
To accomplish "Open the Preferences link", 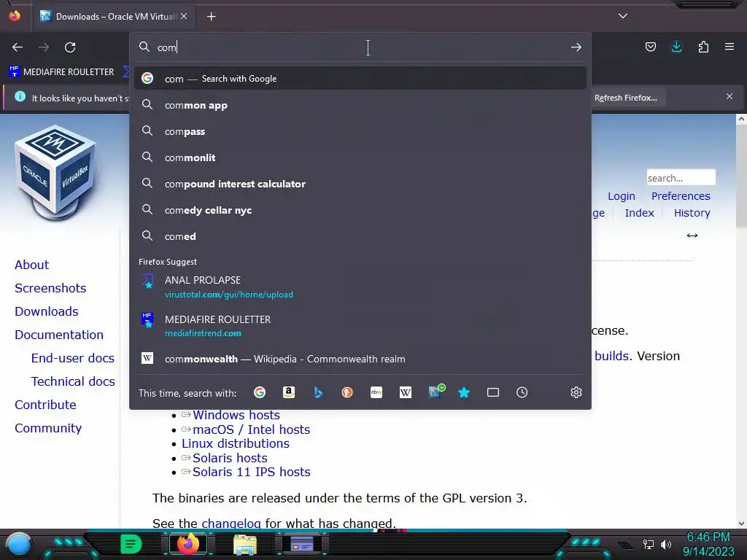I will [681, 196].
